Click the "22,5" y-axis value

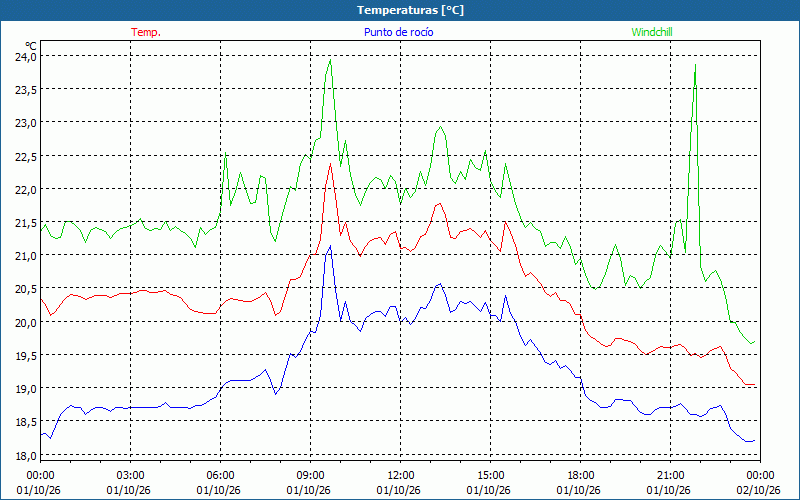[x=26, y=156]
